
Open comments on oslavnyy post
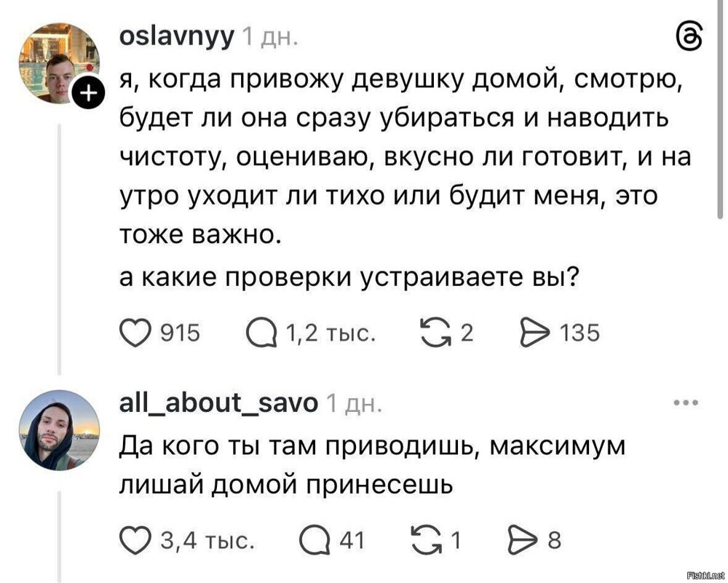pyautogui.click(x=261, y=333)
